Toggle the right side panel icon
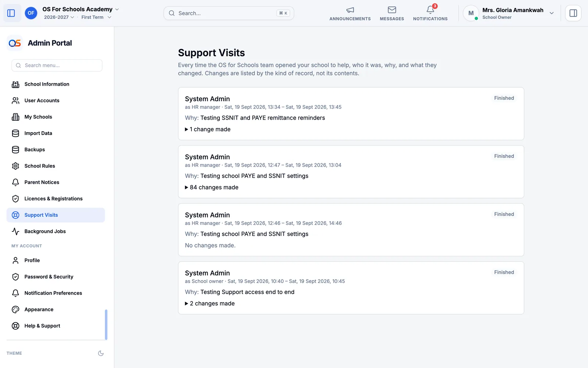 click(x=573, y=13)
